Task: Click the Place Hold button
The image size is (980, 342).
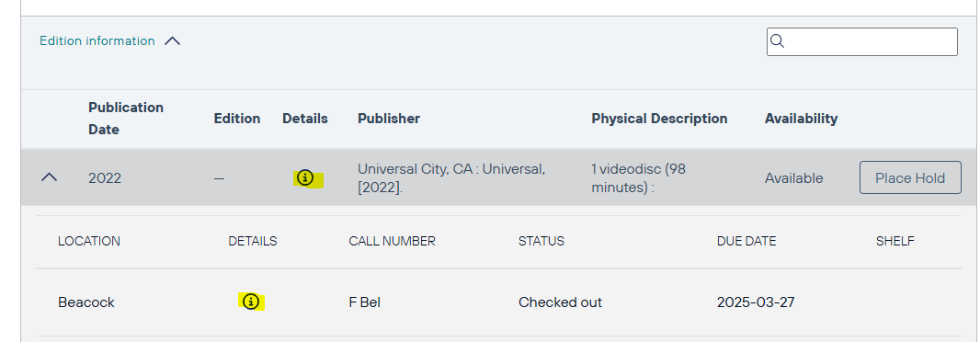Action: tap(910, 177)
